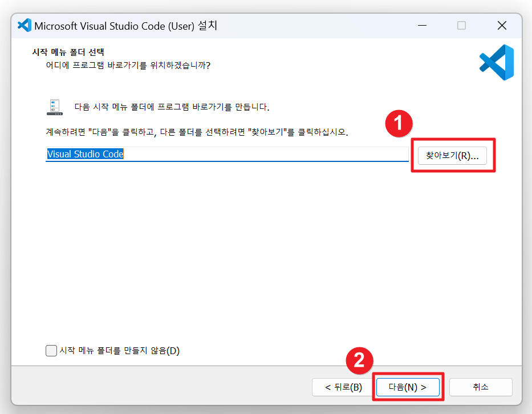Click the VS Code logo in title bar

[x=25, y=26]
